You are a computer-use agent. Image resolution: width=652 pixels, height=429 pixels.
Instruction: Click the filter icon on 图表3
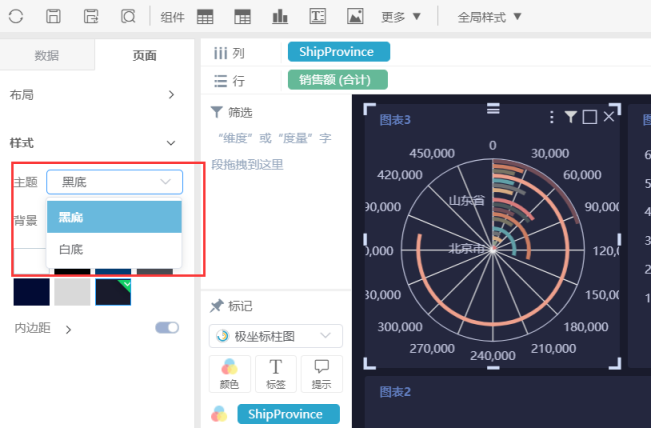[570, 117]
